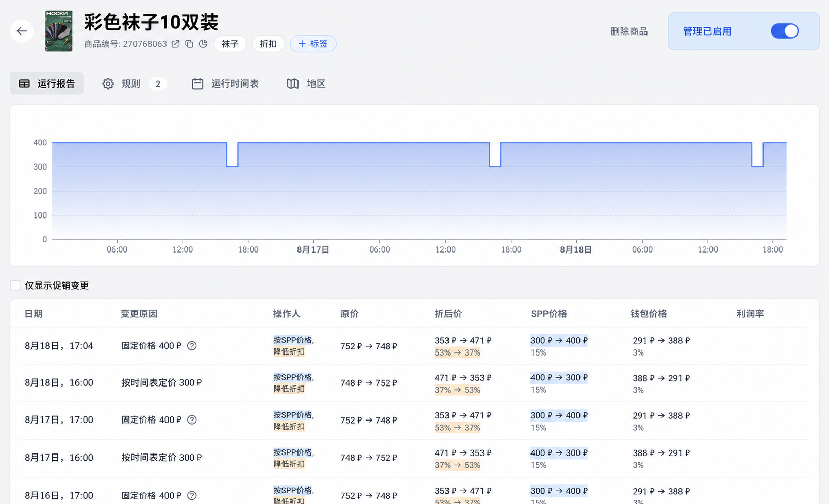The image size is (829, 504).
Task: Open the 运行时间表 tab
Action: pos(225,83)
